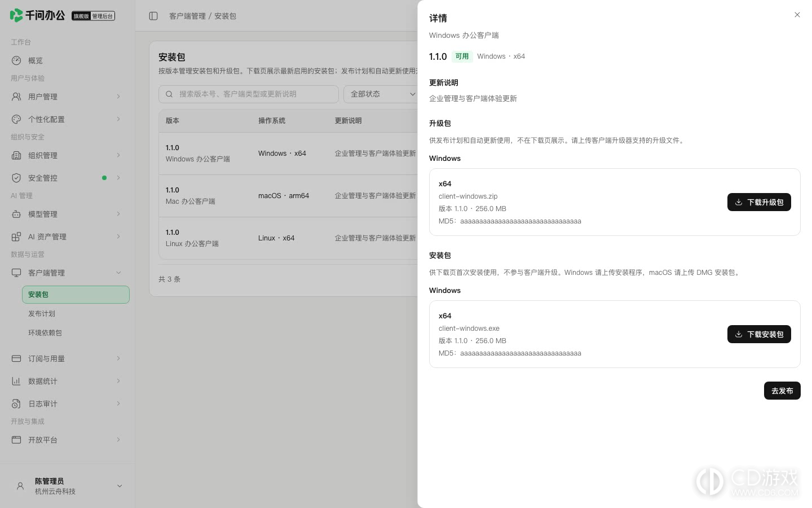Click the Windows · x64 table cell
Screen dimensions: 812x508
point(282,154)
